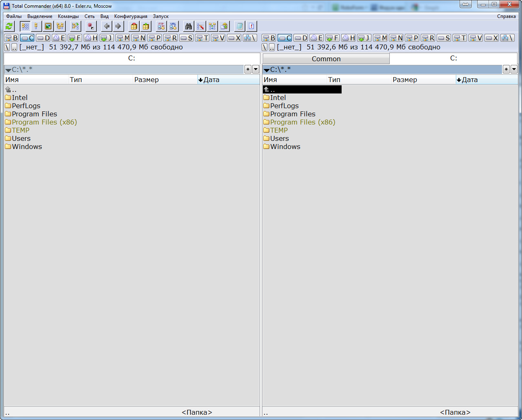Click the Go Back arrow icon
This screenshot has width=522, height=420.
coord(107,27)
